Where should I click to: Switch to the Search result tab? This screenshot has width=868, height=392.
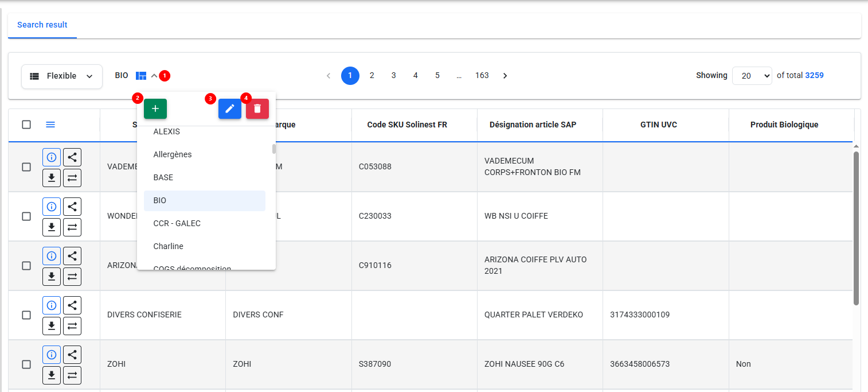[42, 25]
